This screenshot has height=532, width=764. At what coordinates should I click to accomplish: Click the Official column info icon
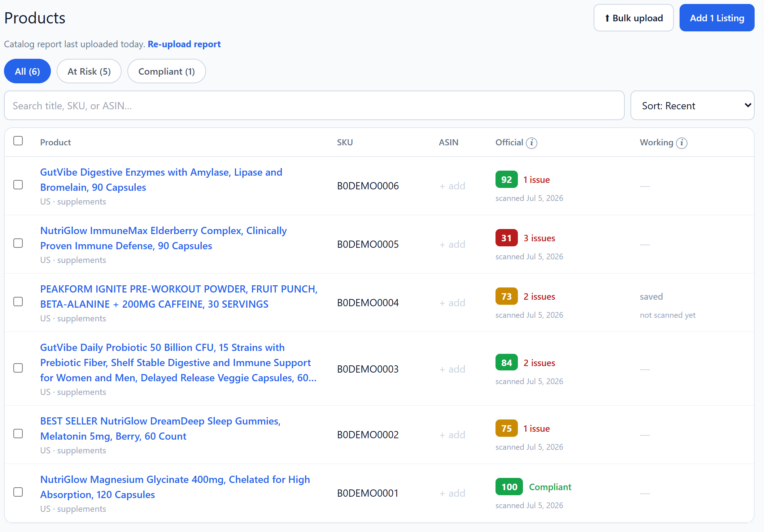[531, 143]
